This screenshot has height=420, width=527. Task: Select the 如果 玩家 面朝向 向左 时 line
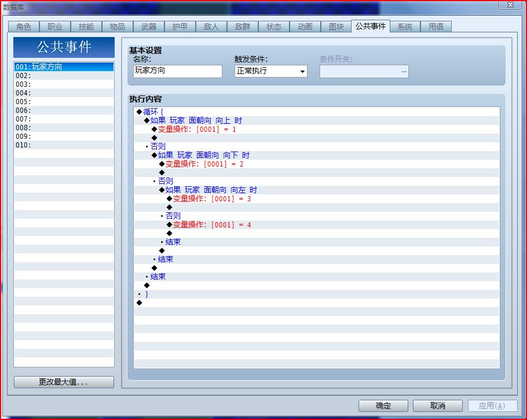pos(317,190)
